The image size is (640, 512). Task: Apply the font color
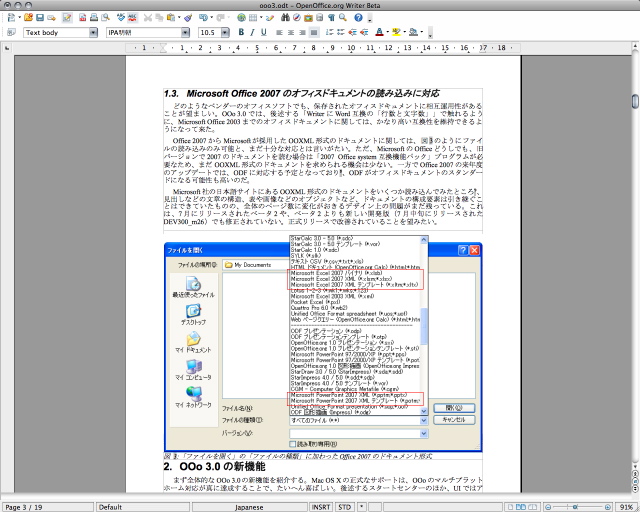(x=380, y=32)
